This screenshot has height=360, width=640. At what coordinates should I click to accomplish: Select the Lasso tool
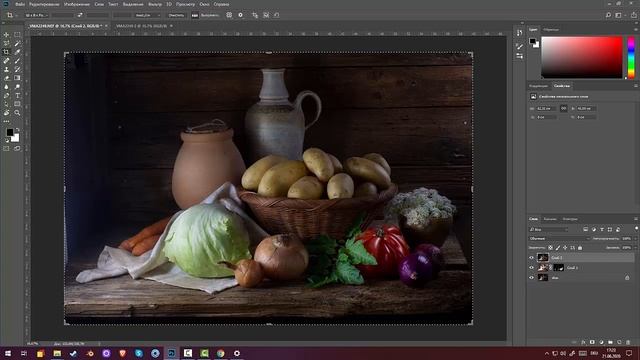pyautogui.click(x=6, y=43)
